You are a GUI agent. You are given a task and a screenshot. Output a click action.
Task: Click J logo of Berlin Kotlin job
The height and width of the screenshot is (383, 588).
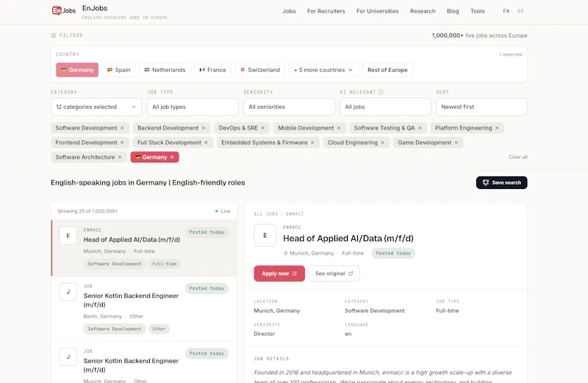68,292
